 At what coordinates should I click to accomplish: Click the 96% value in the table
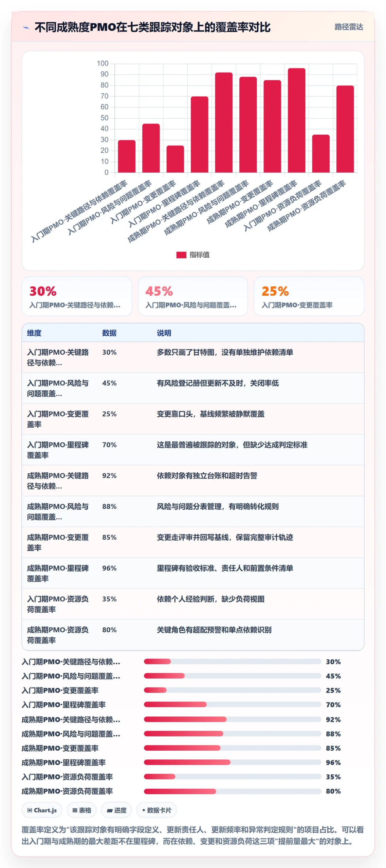(x=109, y=568)
